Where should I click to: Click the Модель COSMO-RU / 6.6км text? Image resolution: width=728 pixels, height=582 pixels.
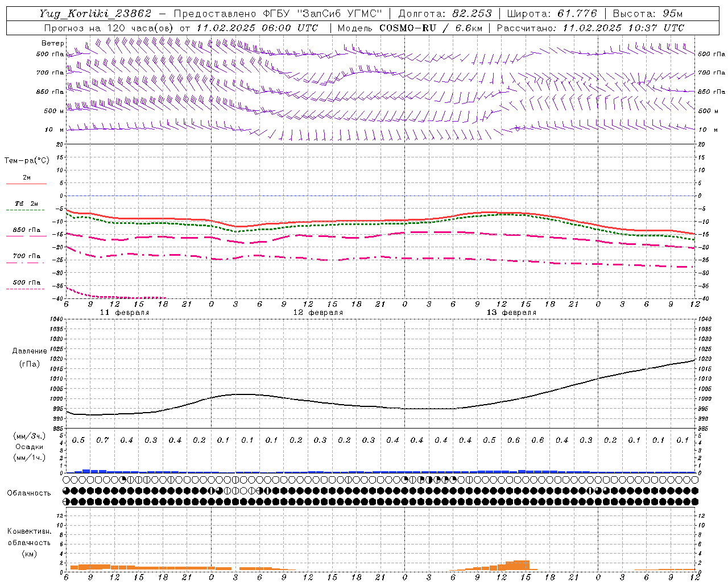tap(409, 28)
